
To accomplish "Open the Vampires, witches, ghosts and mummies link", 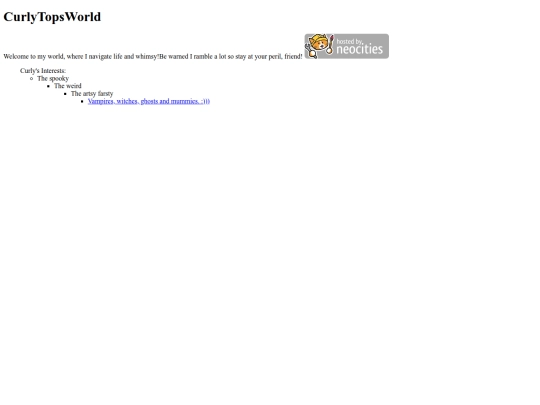I will click(x=149, y=101).
